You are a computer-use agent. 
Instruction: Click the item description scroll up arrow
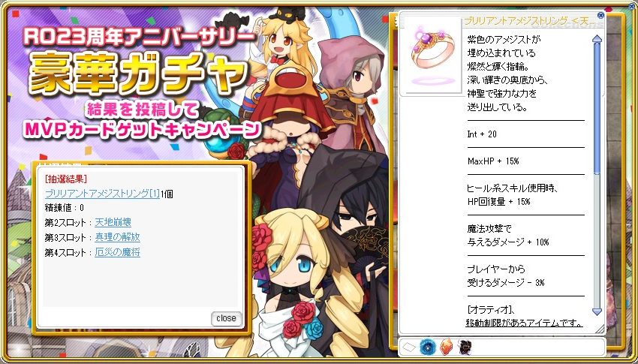click(597, 38)
